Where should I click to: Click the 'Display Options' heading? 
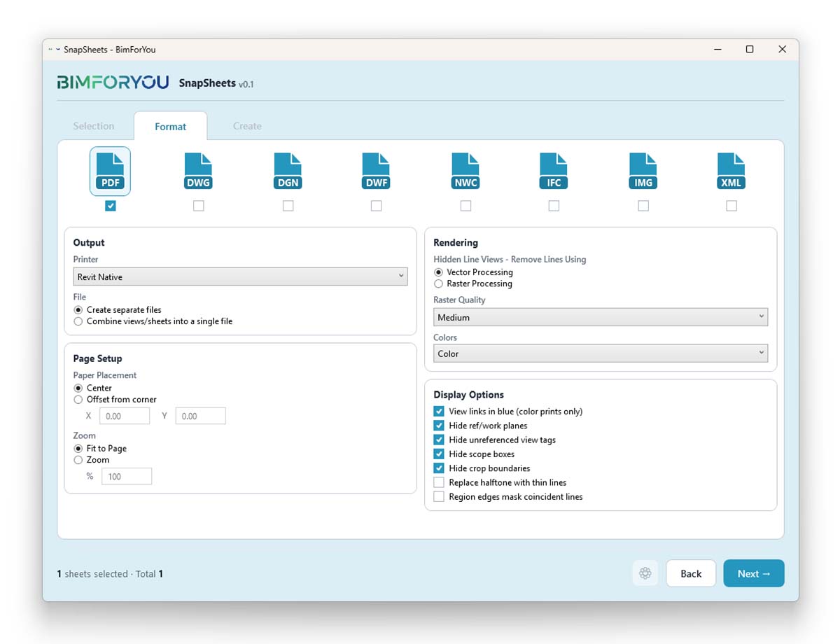(469, 395)
